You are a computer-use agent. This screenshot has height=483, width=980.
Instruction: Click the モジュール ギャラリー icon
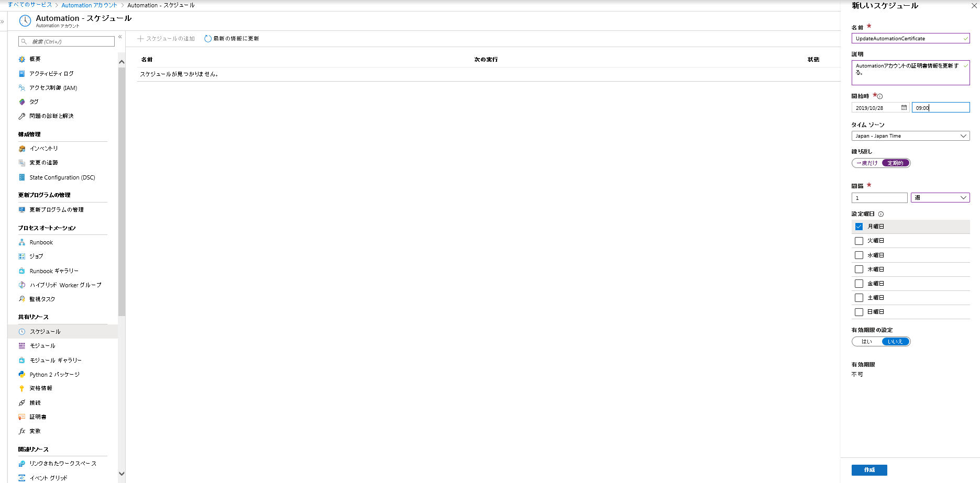tap(22, 360)
